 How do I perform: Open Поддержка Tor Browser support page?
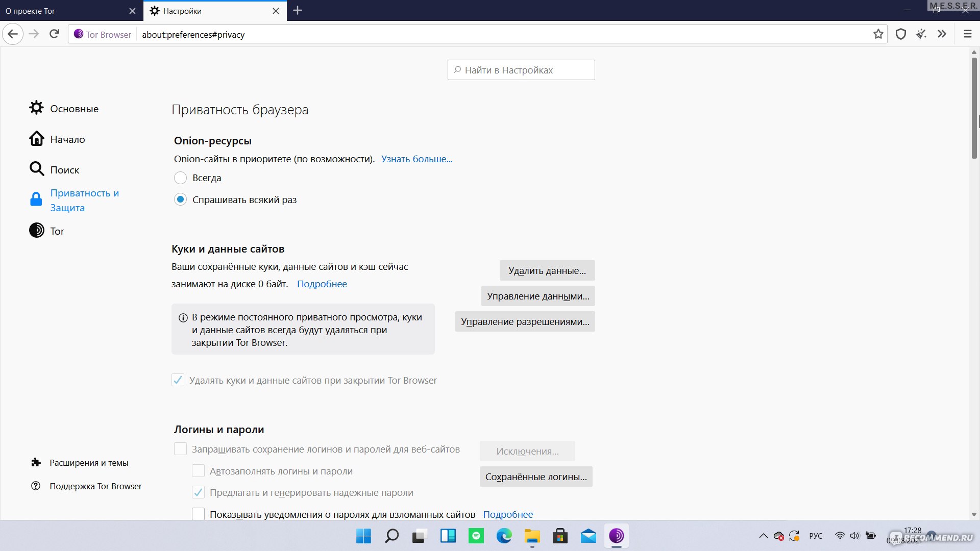[95, 485]
